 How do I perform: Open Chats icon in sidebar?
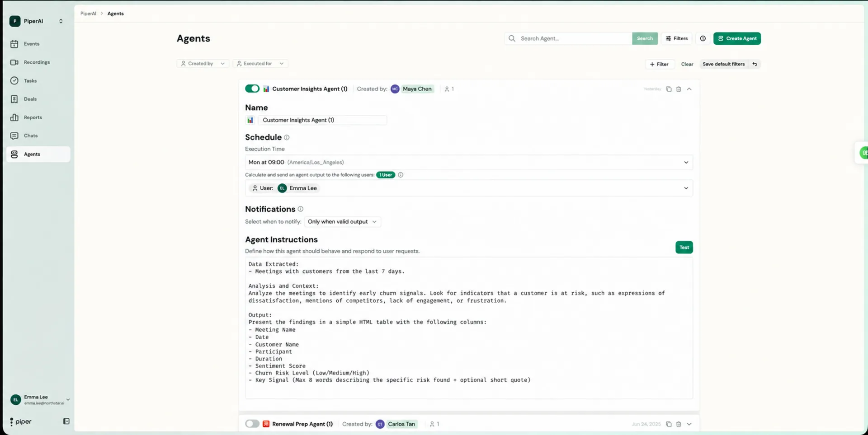click(14, 136)
